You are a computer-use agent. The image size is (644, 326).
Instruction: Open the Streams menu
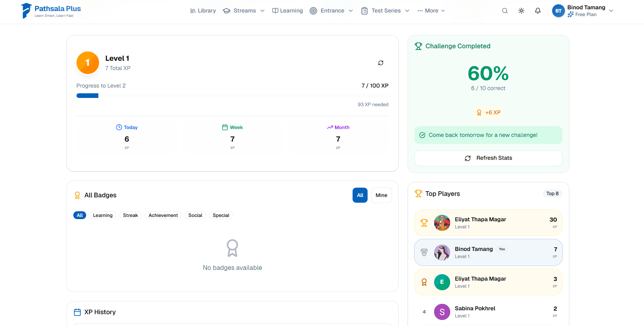point(245,11)
